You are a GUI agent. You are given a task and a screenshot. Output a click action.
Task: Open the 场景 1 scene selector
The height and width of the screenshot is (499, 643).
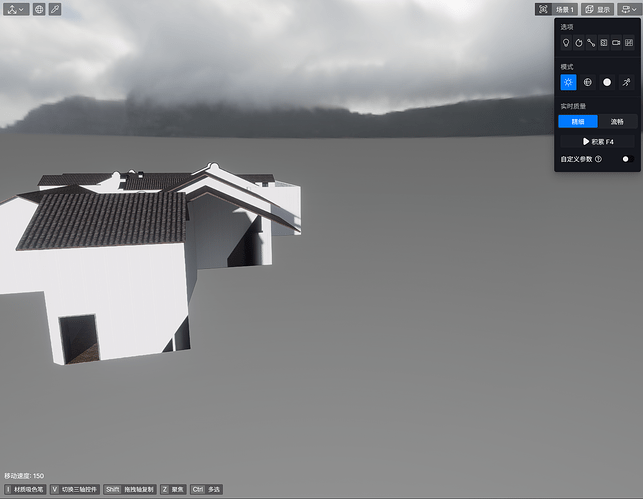(x=565, y=9)
